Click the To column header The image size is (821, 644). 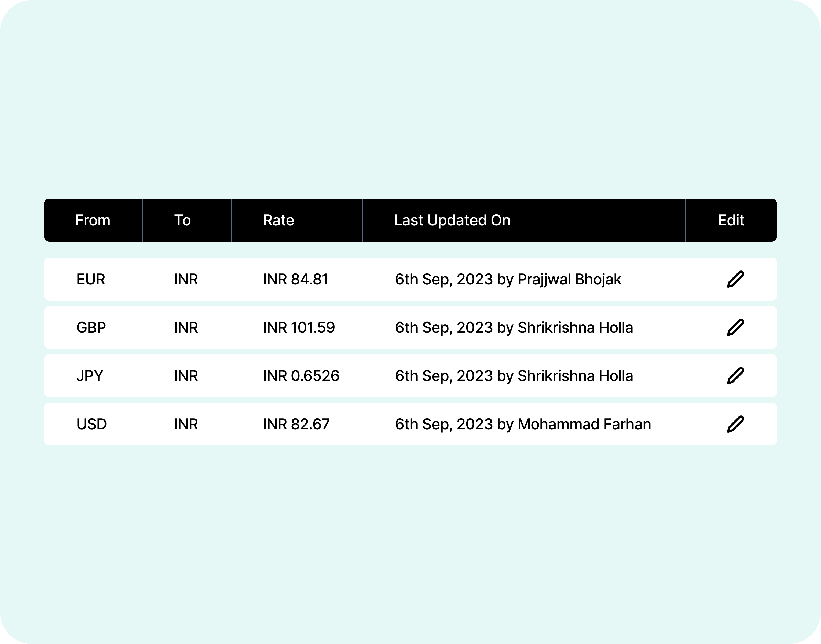tap(182, 220)
